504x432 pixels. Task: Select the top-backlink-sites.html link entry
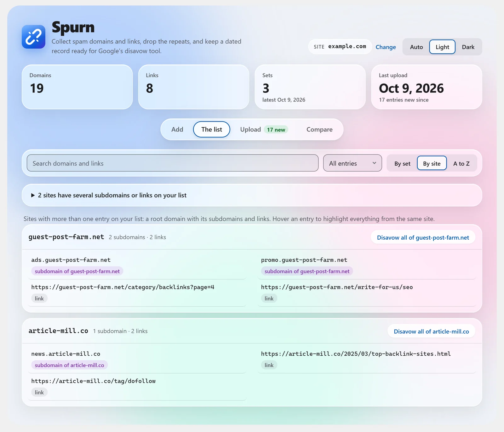(367, 360)
